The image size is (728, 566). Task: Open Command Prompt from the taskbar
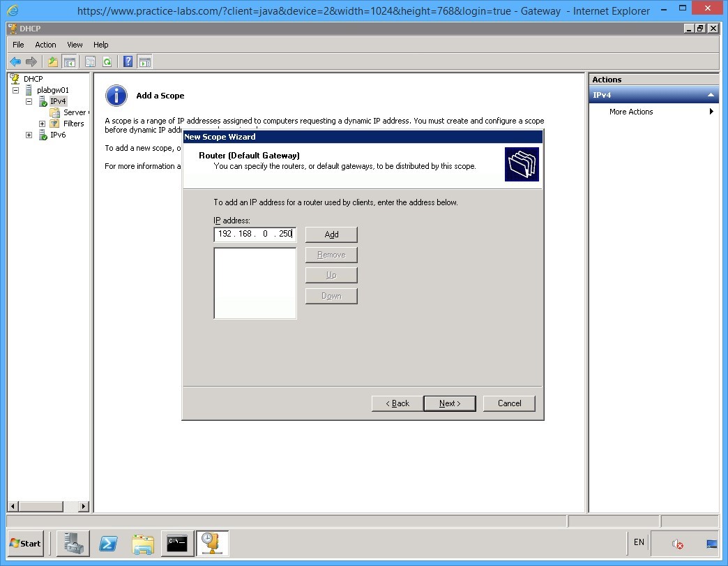click(x=177, y=544)
